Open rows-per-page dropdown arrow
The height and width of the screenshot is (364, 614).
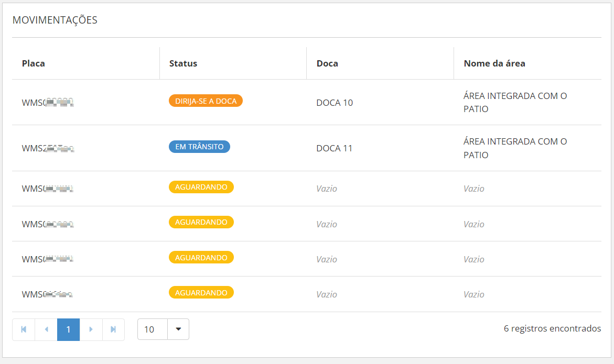pyautogui.click(x=178, y=329)
